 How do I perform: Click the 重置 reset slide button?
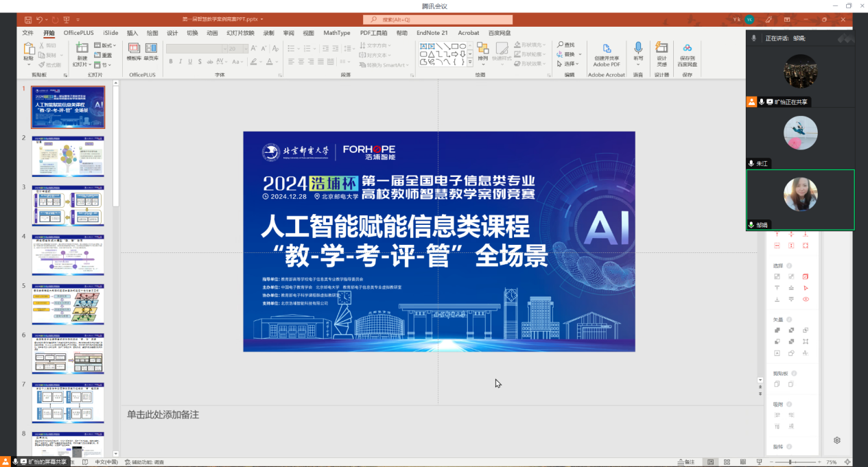click(x=104, y=55)
